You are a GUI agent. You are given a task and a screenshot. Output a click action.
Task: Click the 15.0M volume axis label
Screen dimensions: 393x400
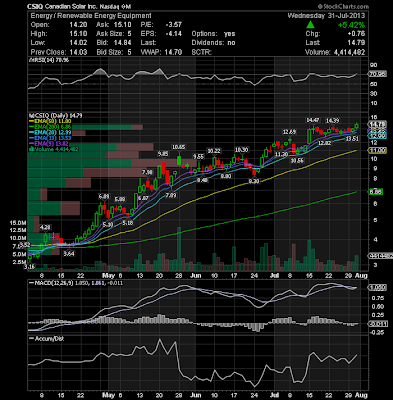[x=18, y=223]
